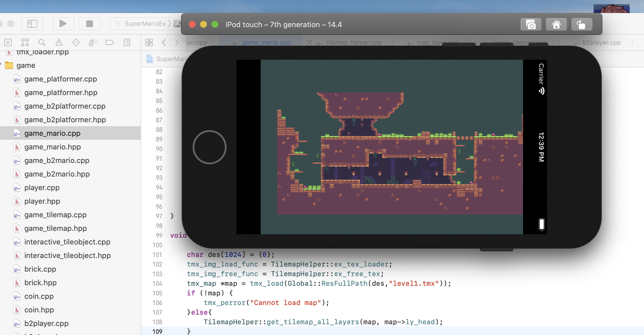
Task: Rotate the Simulator device
Action: click(x=581, y=25)
